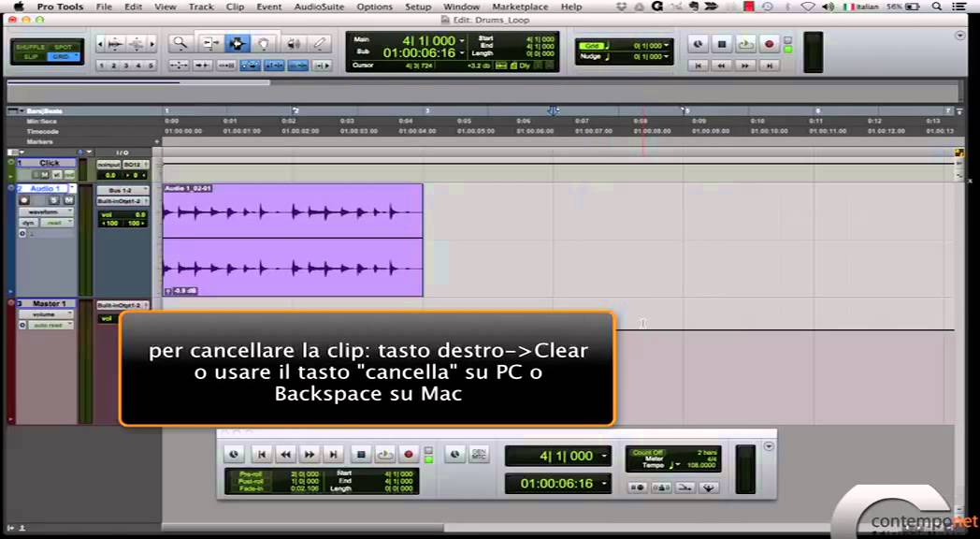Open Nudge value dropdown
The width and height of the screenshot is (980, 539).
pos(666,57)
